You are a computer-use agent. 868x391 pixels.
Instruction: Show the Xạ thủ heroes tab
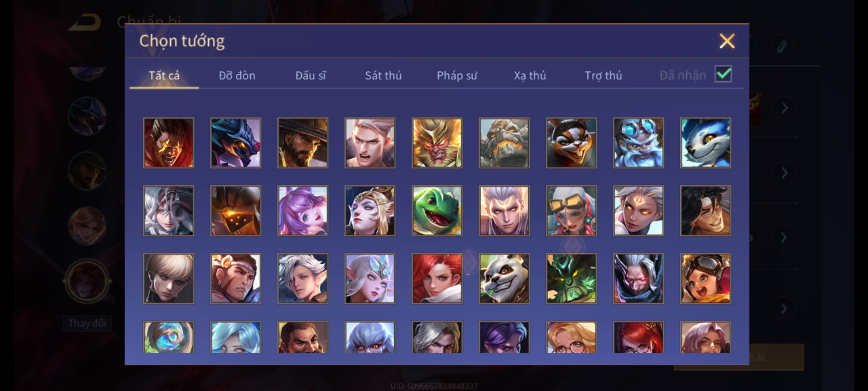coord(530,75)
